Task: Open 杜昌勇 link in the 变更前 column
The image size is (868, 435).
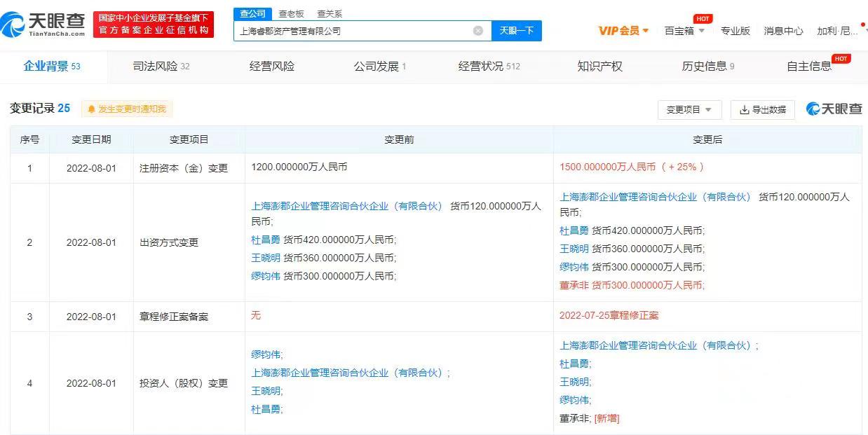Action: (266, 240)
